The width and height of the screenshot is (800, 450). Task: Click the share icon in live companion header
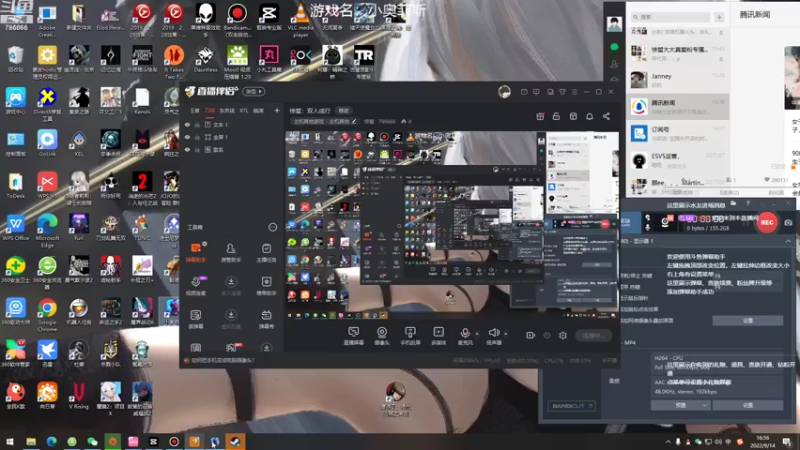click(606, 116)
